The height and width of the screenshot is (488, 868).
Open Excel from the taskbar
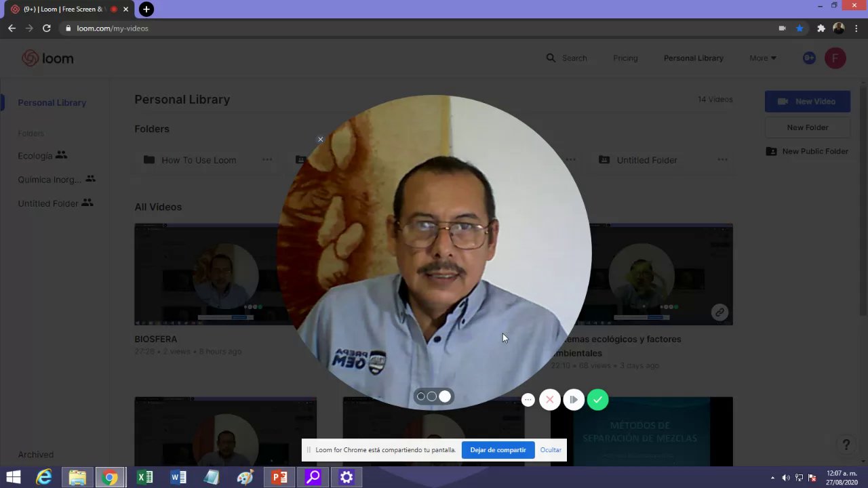click(144, 477)
